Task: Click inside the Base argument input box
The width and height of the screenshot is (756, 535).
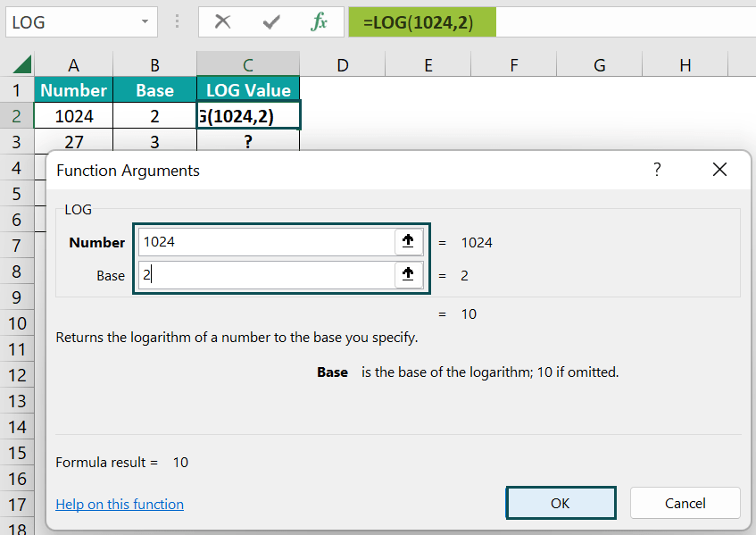Action: pos(268,275)
